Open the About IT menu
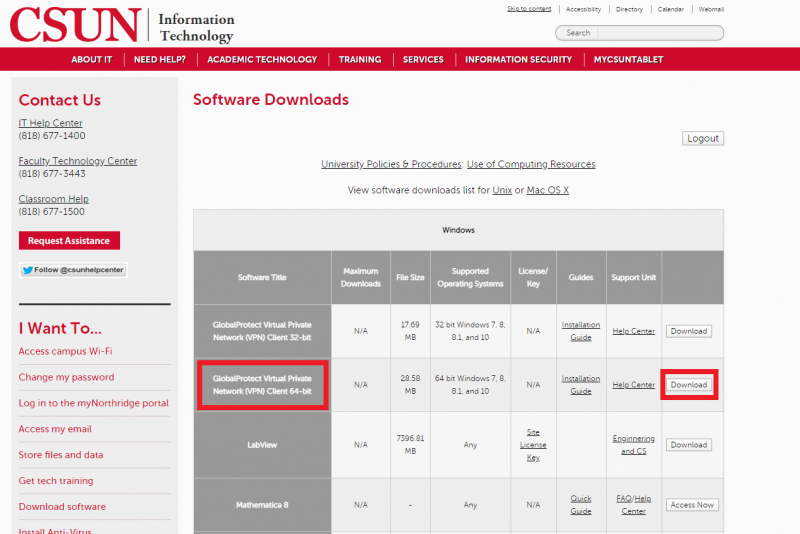800x534 pixels. point(91,60)
